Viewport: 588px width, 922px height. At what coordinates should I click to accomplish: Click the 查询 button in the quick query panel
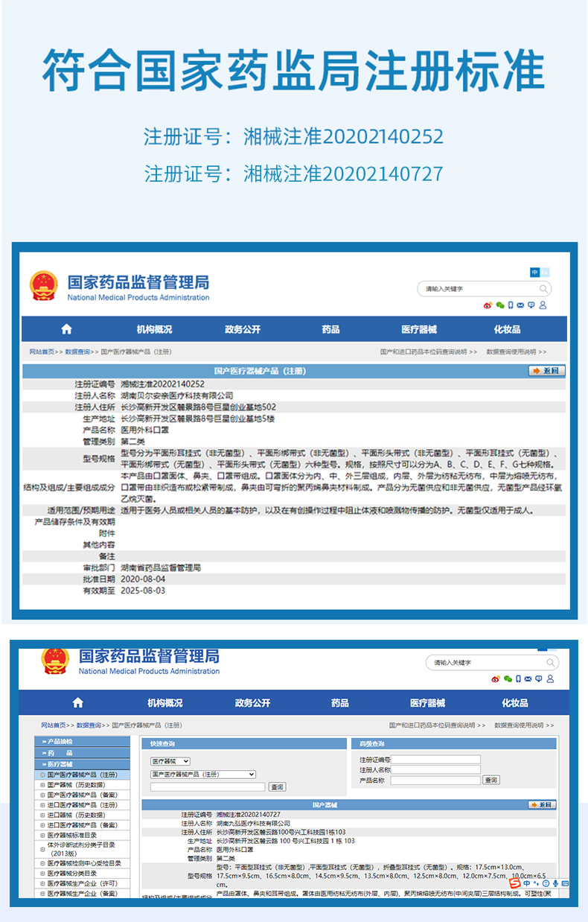pos(277,787)
